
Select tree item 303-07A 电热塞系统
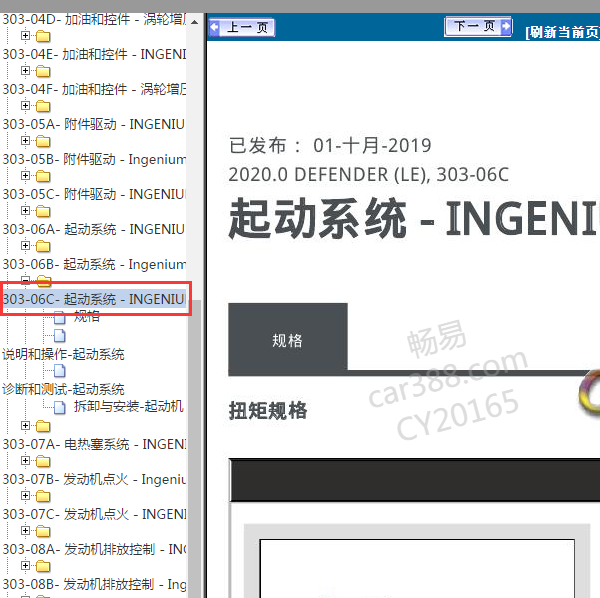(94, 444)
